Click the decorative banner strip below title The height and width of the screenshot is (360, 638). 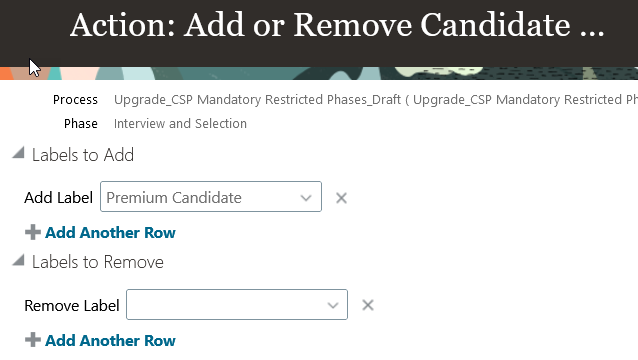click(x=319, y=73)
